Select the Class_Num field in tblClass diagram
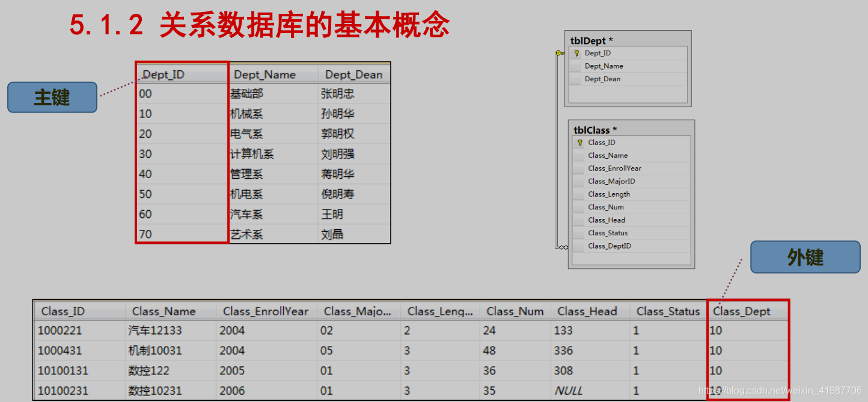Image resolution: width=868 pixels, height=402 pixels. 631,207
